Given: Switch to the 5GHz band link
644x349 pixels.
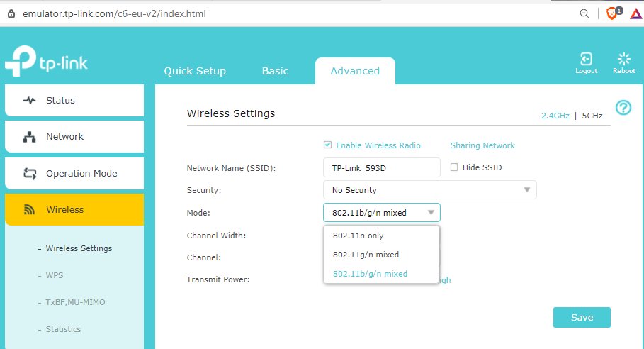Looking at the screenshot, I should point(592,116).
